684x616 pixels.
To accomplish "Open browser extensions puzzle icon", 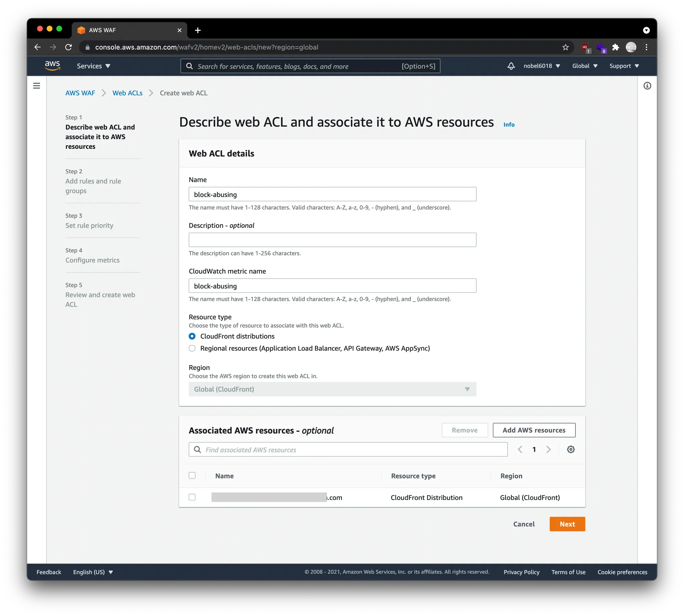I will pyautogui.click(x=615, y=47).
